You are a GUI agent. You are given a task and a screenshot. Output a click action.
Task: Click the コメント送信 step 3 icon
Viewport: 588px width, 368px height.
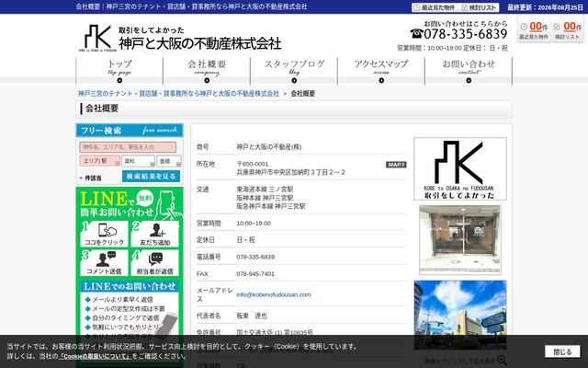tap(104, 263)
